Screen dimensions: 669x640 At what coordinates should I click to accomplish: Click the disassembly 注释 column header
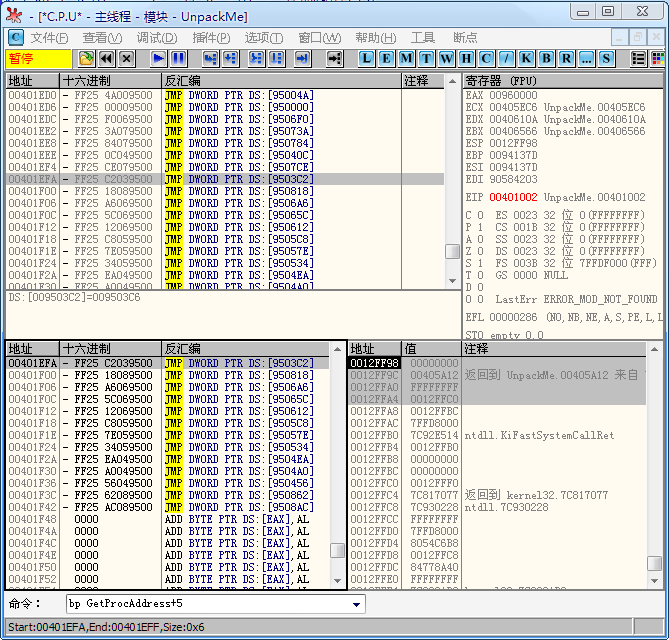[423, 81]
